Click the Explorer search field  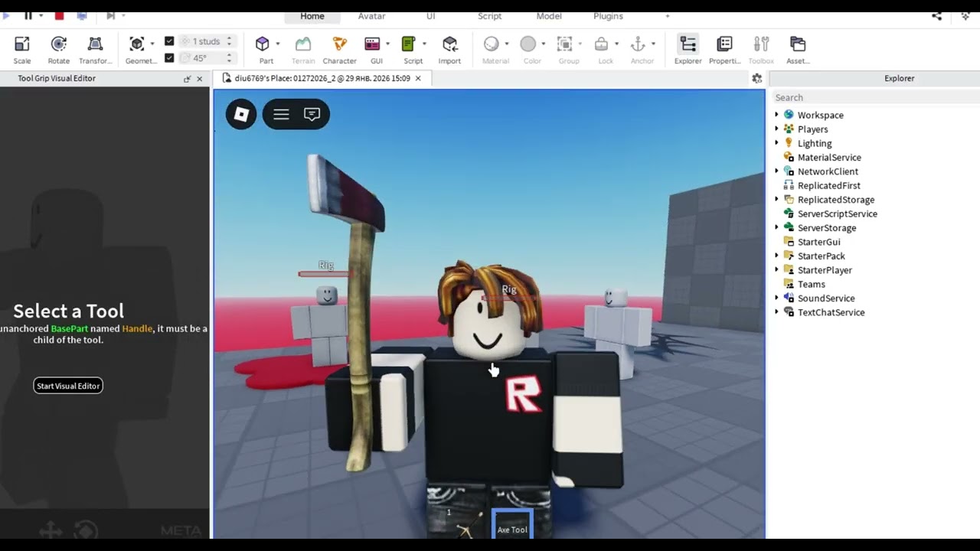coord(874,97)
